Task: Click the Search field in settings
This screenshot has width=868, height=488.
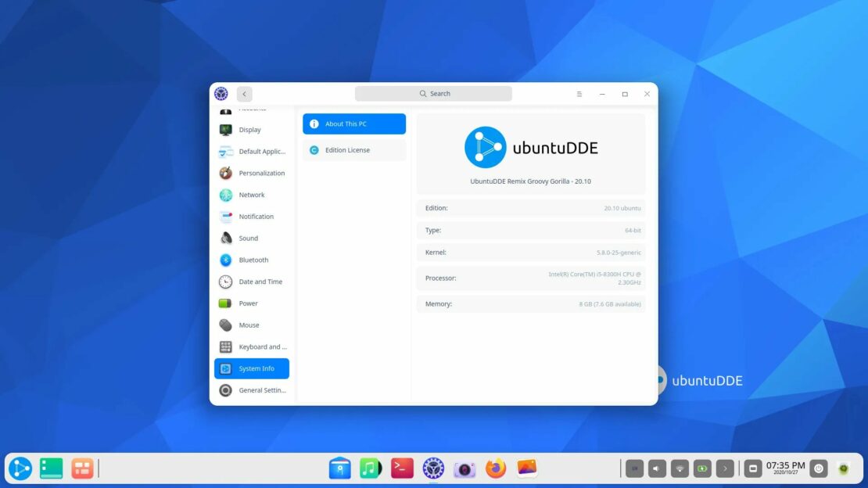Action: click(434, 92)
